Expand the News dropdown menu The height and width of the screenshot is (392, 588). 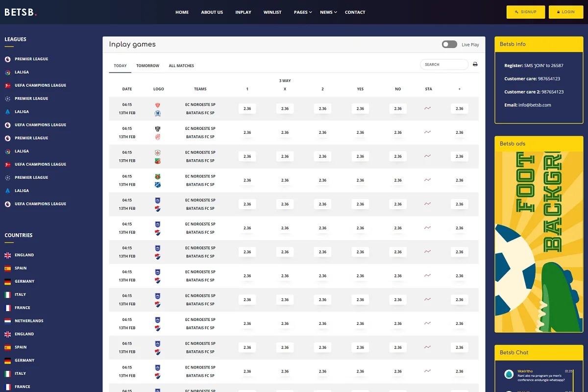[328, 12]
